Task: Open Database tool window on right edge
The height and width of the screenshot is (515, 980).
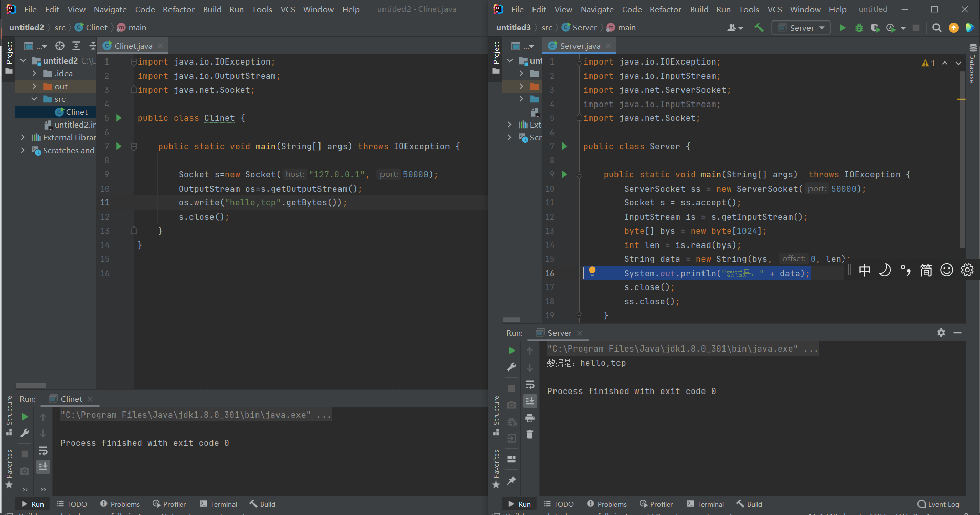Action: coord(973,64)
